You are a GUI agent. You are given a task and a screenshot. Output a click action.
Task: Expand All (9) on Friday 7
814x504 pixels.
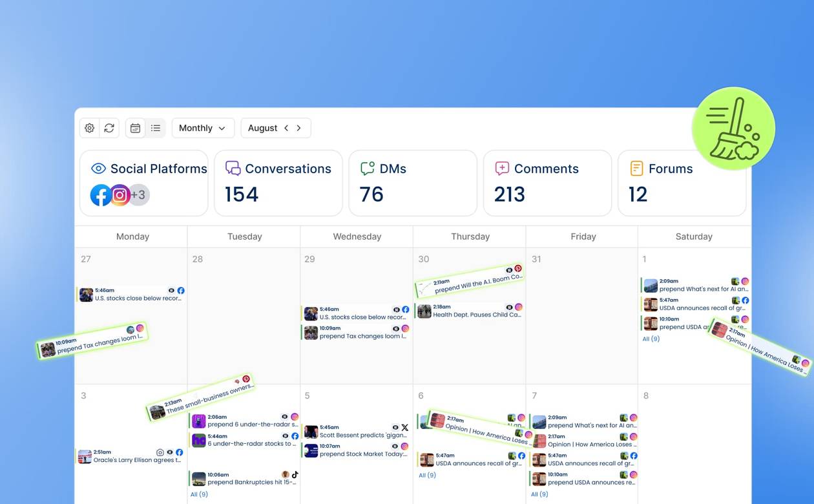click(539, 494)
